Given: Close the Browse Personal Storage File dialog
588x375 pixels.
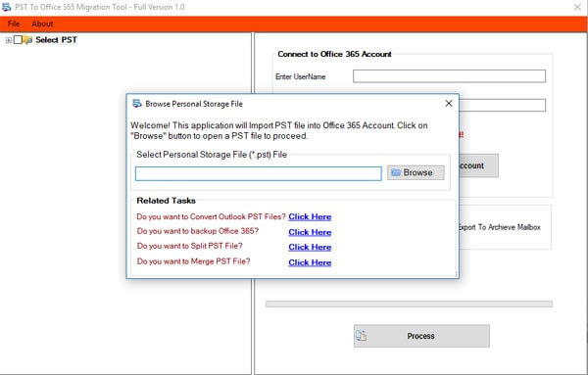Looking at the screenshot, I should [449, 104].
